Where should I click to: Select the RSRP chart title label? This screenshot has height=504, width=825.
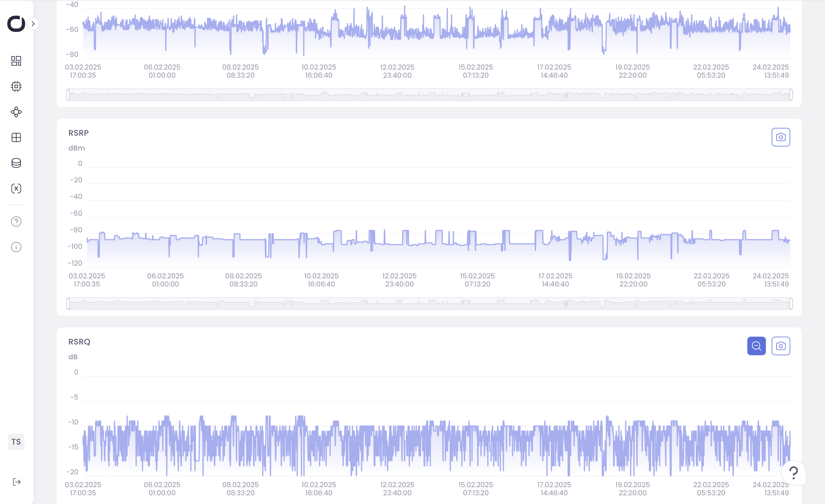[78, 133]
